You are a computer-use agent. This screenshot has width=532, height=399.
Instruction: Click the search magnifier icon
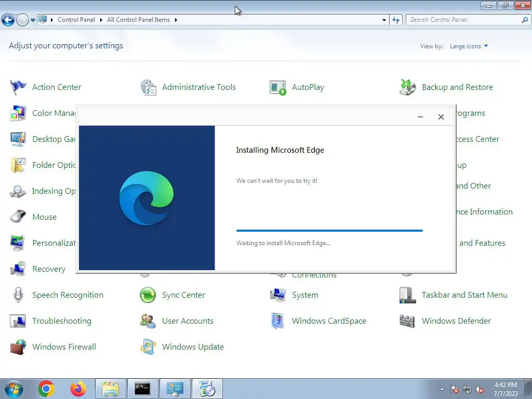click(x=525, y=20)
